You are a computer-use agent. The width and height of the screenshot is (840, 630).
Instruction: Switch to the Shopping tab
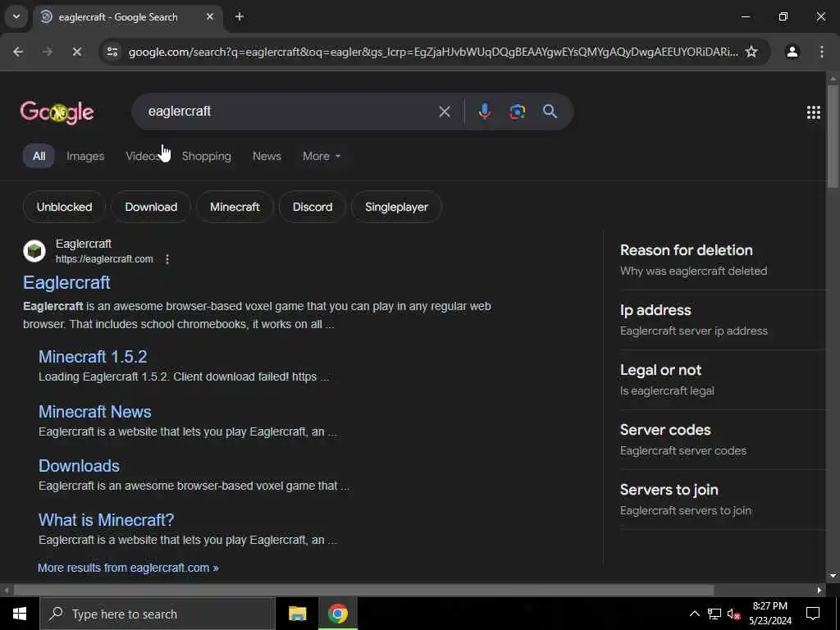pos(206,156)
